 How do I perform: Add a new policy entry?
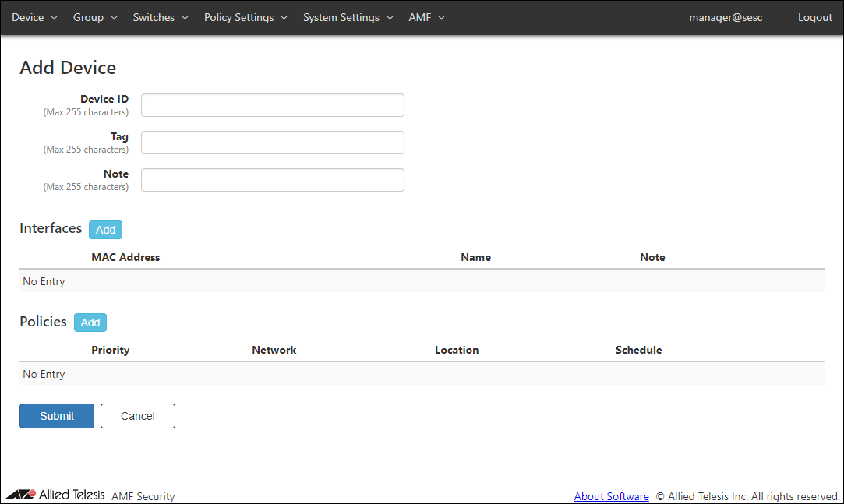[x=90, y=322]
